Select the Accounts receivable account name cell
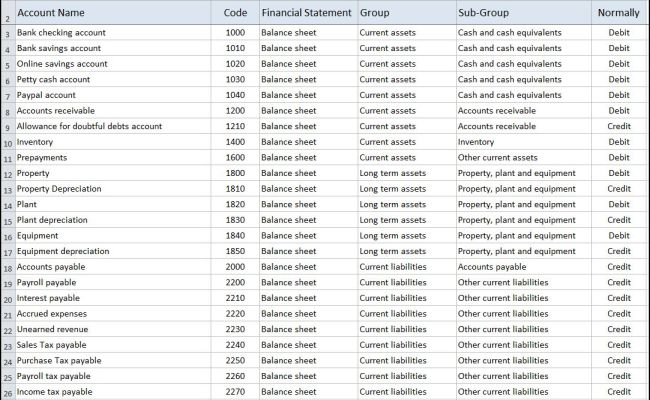Image resolution: width=650 pixels, height=400 pixels. click(113, 111)
